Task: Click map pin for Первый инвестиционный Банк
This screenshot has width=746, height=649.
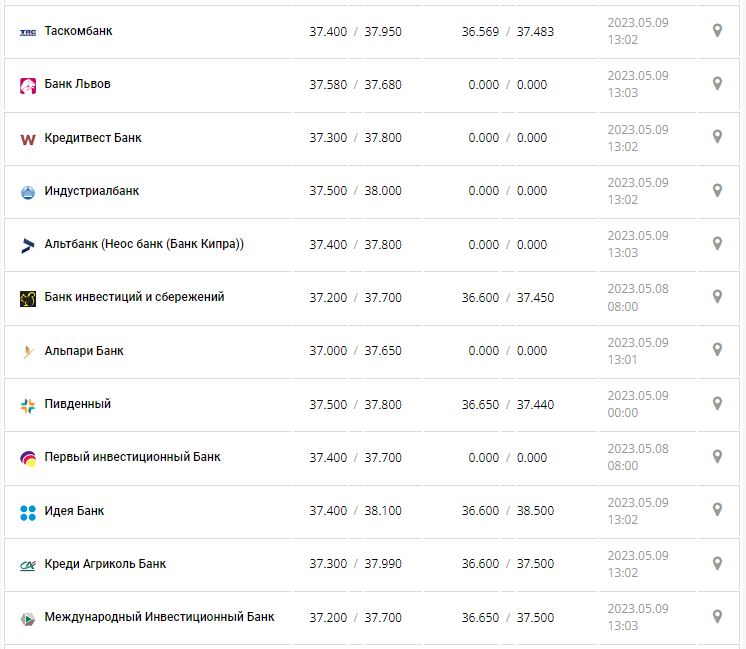Action: tap(717, 457)
